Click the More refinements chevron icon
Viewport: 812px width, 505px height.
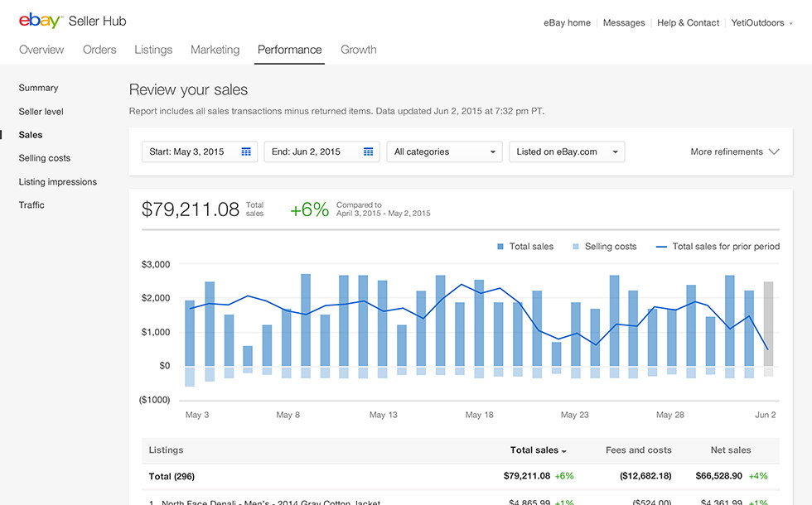pos(774,151)
